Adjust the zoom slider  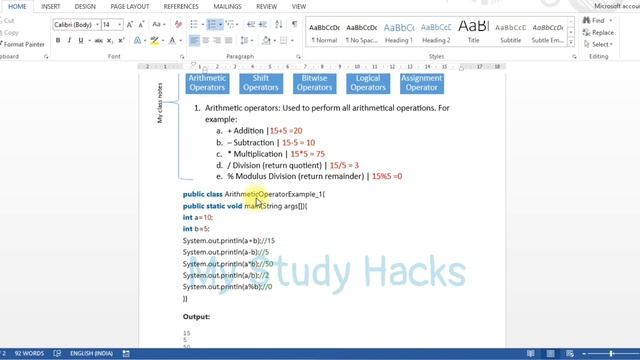[x=611, y=353]
